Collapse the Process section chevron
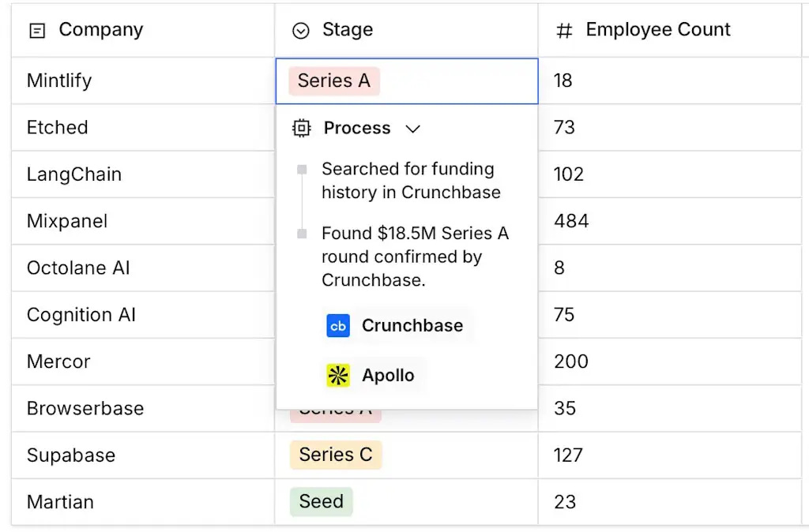The height and width of the screenshot is (532, 809). (x=412, y=129)
